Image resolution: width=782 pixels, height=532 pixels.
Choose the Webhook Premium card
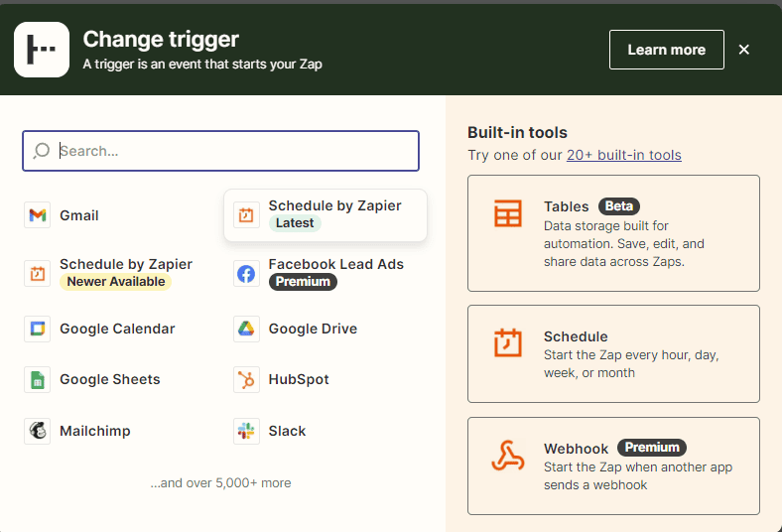613,465
